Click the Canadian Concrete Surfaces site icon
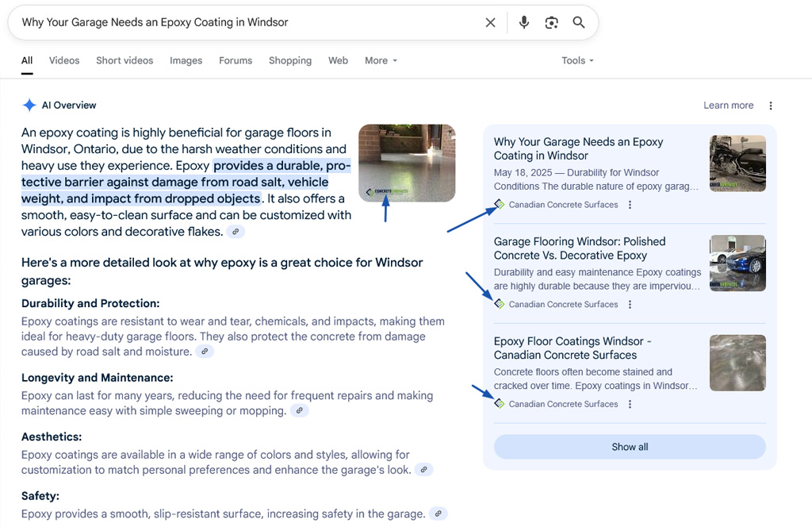 (x=499, y=205)
